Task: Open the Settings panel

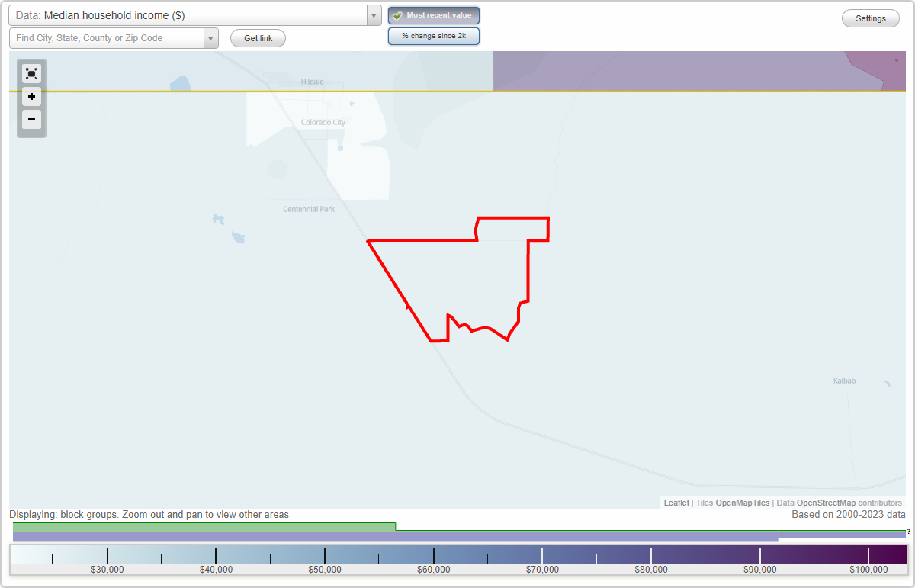Action: [x=870, y=18]
